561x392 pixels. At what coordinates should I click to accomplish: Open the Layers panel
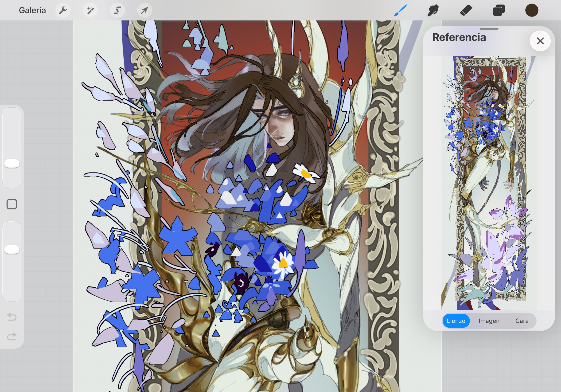[499, 10]
